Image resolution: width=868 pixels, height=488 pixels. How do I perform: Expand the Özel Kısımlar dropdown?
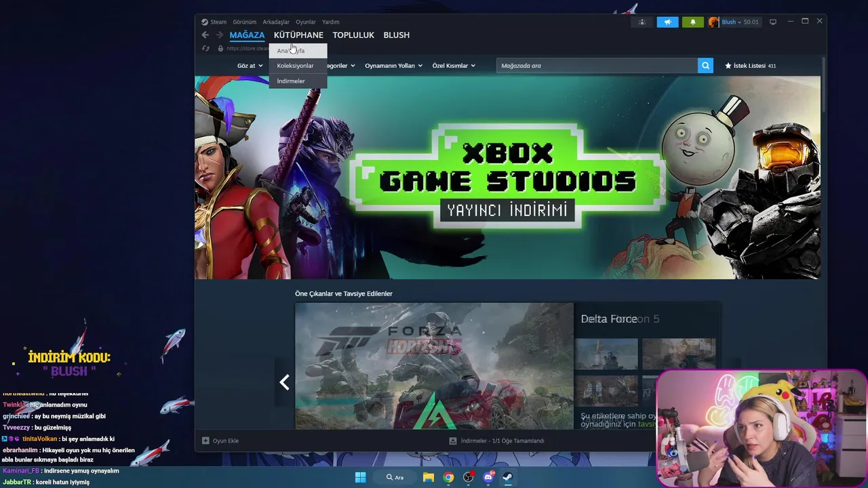click(454, 66)
